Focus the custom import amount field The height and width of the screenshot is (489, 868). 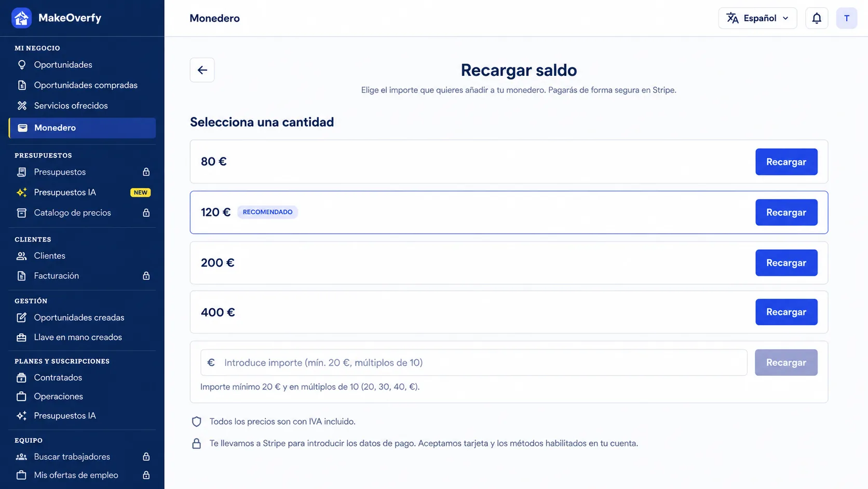473,363
